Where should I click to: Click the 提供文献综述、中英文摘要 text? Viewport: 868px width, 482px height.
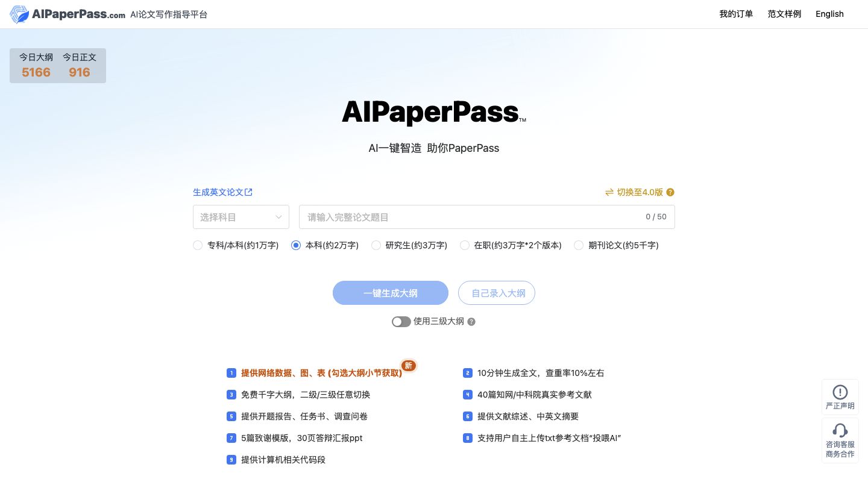tap(528, 416)
